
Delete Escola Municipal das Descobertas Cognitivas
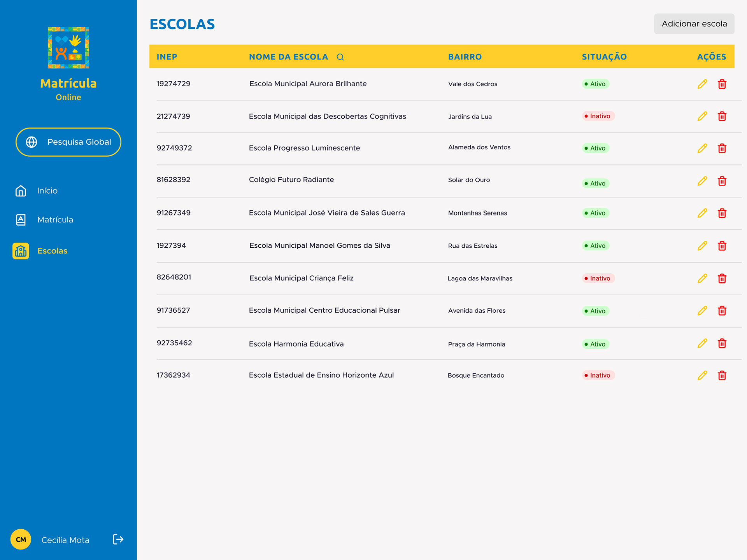(x=722, y=116)
